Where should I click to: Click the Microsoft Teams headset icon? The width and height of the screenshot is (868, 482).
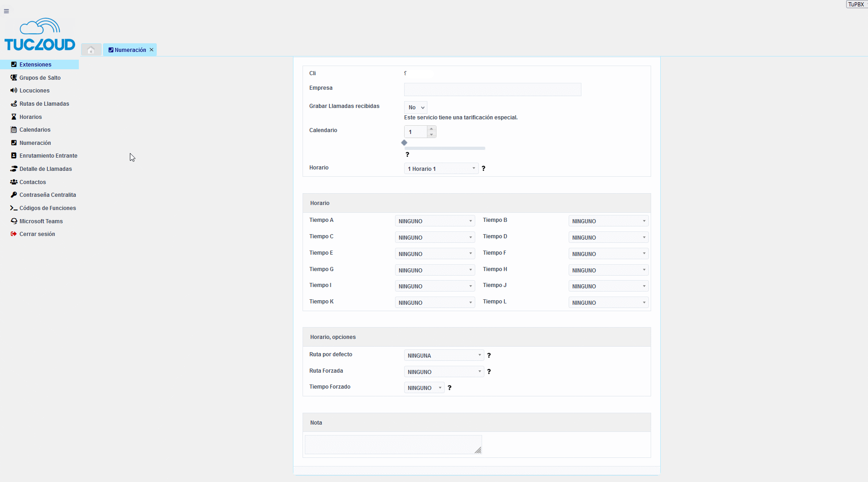point(14,221)
